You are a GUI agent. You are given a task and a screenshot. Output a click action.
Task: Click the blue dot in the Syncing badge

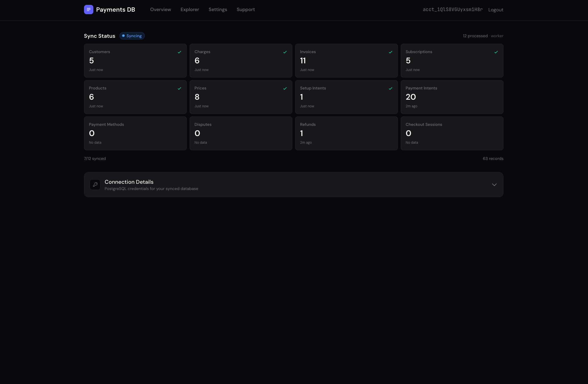pyautogui.click(x=123, y=36)
